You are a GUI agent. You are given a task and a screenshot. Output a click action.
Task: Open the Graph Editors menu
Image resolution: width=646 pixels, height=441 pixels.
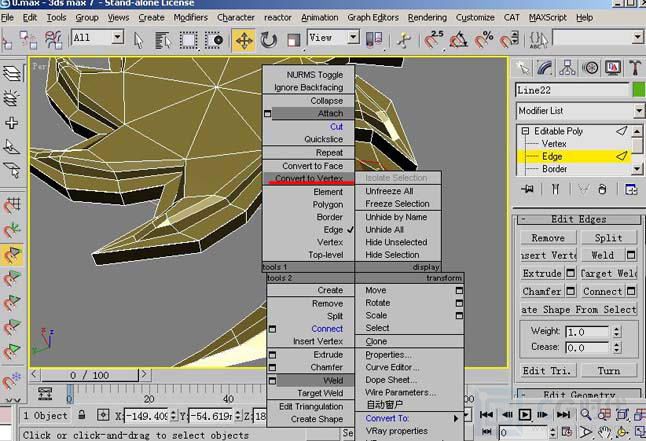tap(373, 18)
